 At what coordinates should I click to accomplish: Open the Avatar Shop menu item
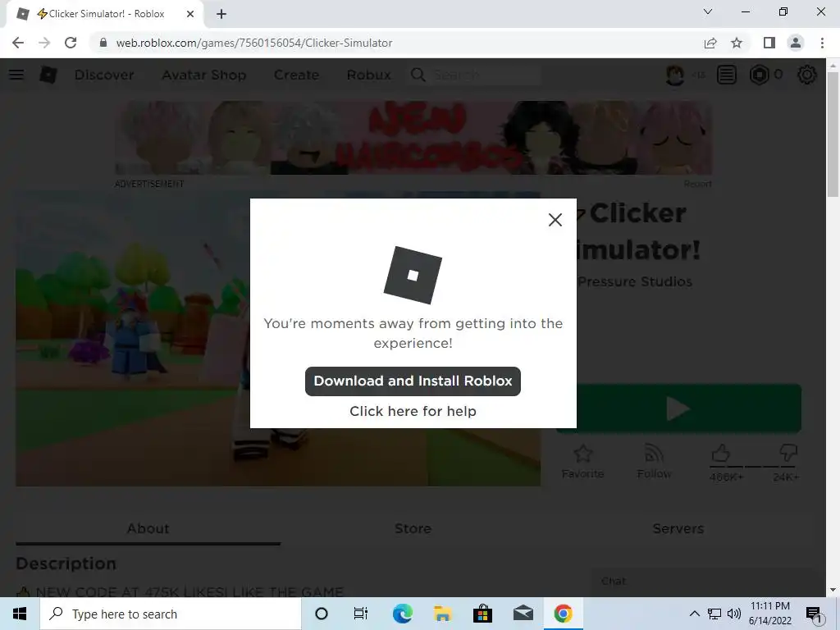tap(204, 75)
